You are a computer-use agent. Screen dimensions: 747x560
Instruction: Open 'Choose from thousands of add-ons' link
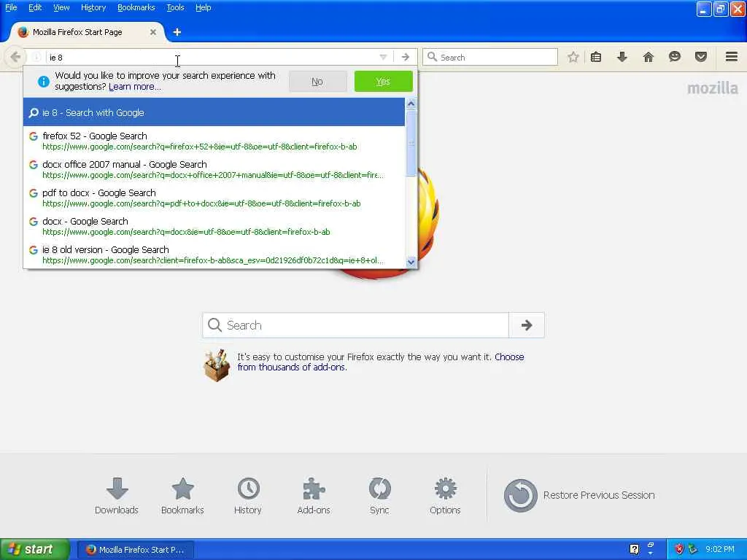(381, 362)
